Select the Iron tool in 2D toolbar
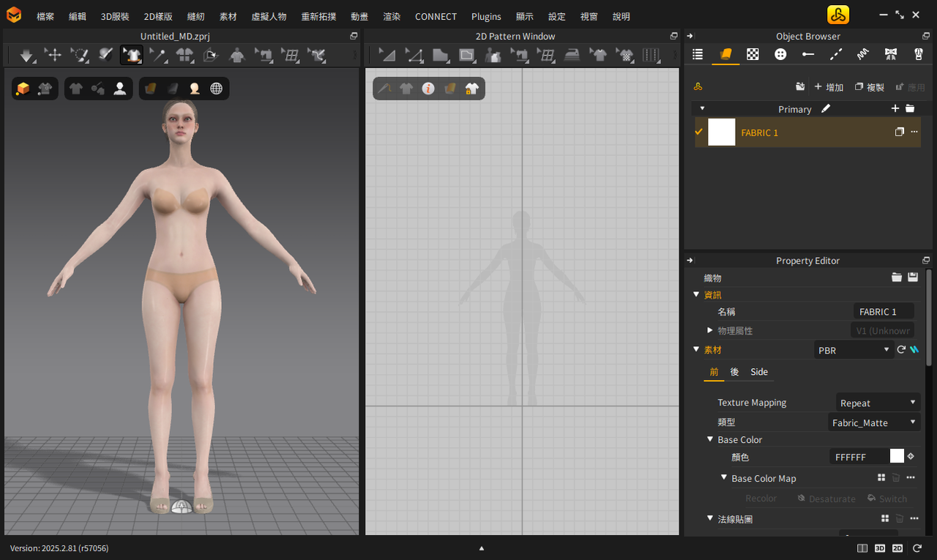The height and width of the screenshot is (560, 937). 572,55
